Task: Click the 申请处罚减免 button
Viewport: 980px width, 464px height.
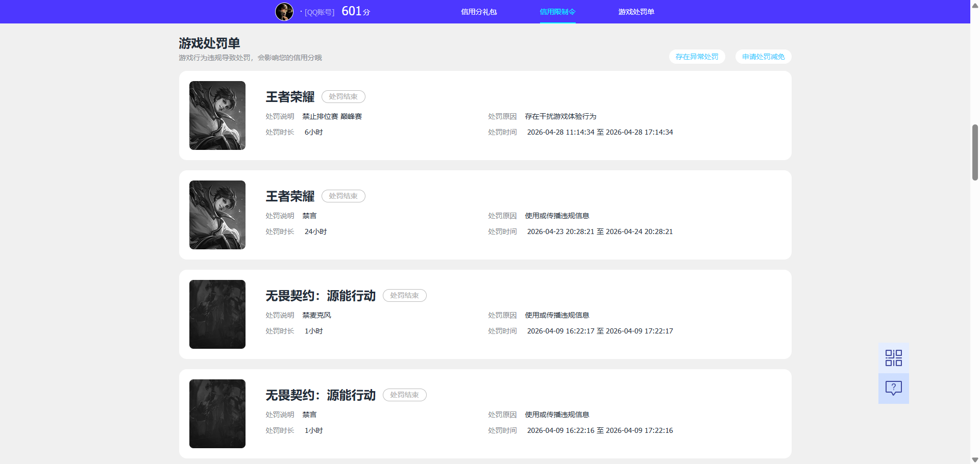Action: [x=763, y=57]
